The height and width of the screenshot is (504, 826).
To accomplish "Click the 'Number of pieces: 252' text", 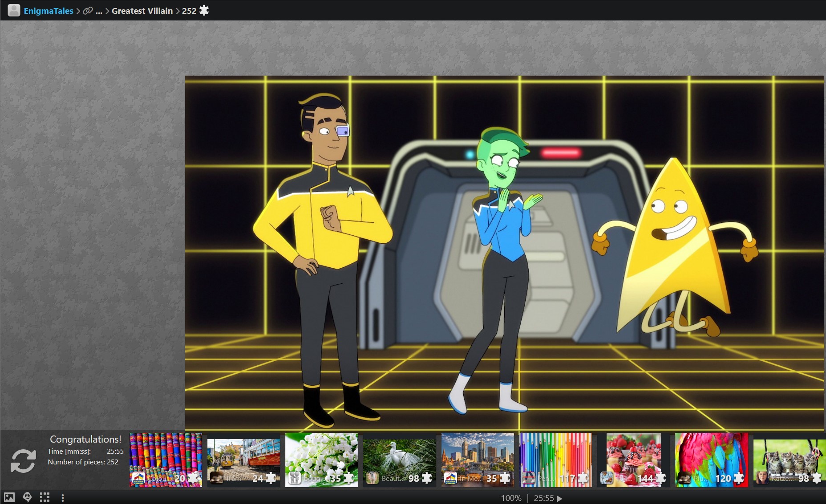I will click(x=83, y=462).
